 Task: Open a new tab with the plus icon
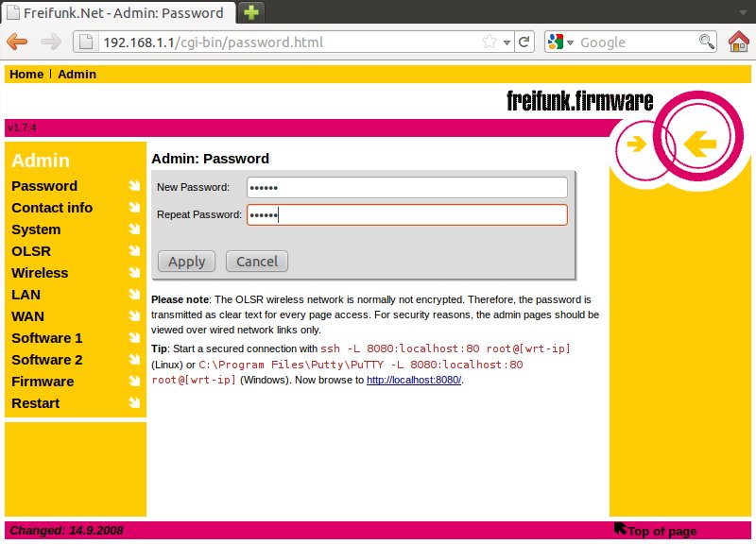[x=250, y=12]
